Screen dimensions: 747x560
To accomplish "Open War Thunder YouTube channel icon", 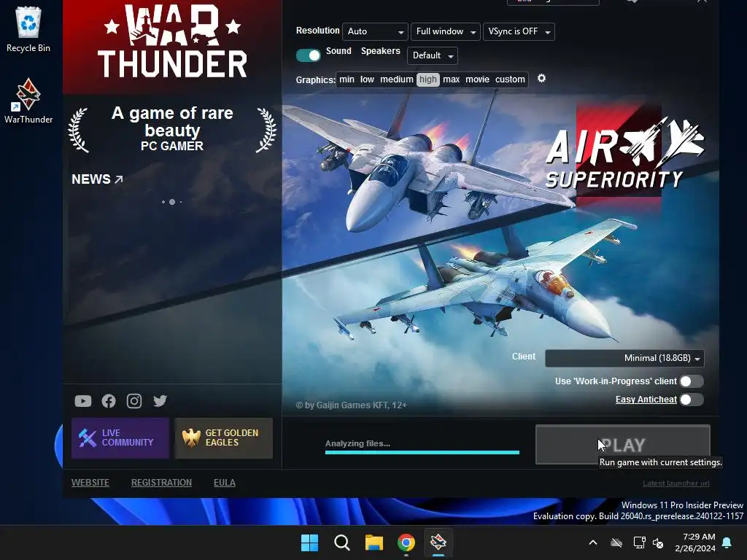I will point(83,401).
